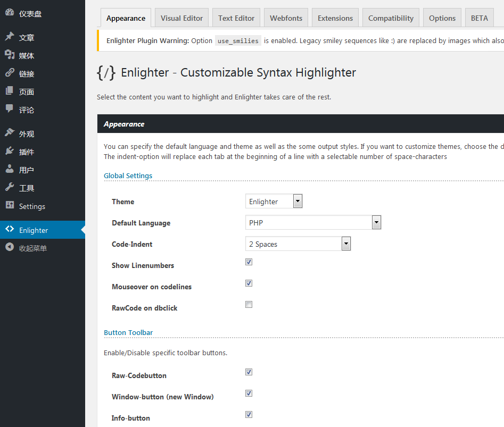Disable the Show Linenumbers checkbox

(x=249, y=262)
